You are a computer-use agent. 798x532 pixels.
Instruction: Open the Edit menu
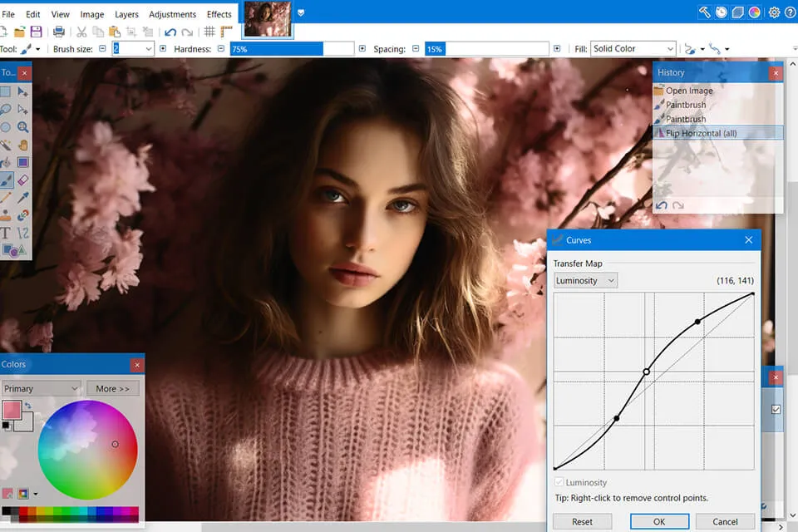pyautogui.click(x=33, y=14)
